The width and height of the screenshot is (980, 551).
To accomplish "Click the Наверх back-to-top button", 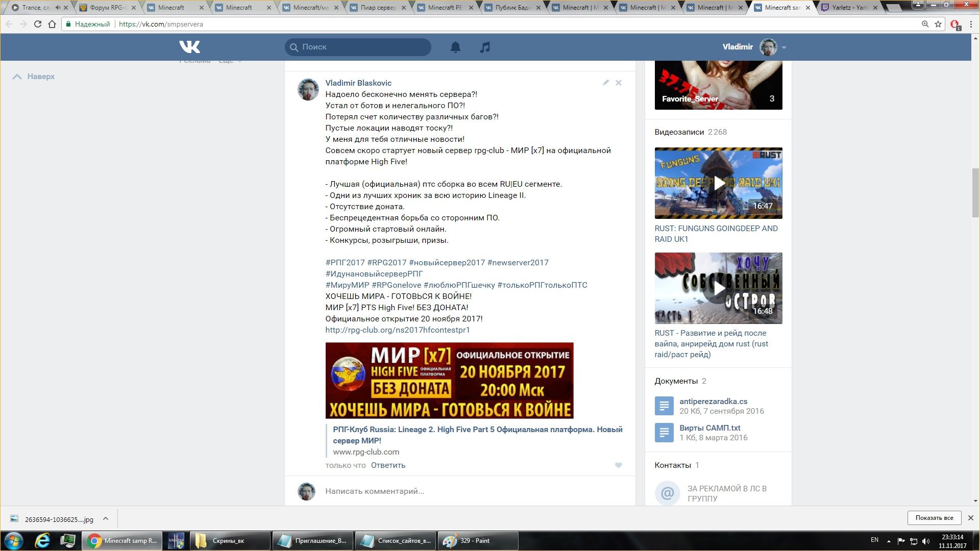I will tap(34, 77).
